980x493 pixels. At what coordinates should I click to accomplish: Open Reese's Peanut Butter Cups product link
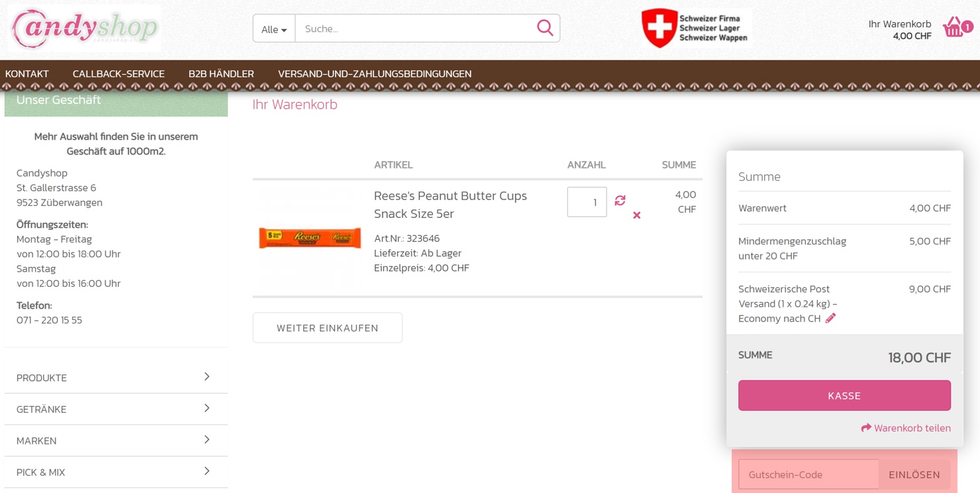point(450,205)
